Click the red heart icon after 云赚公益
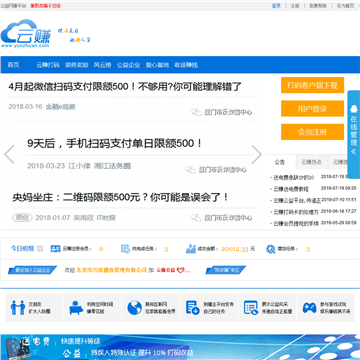The height and width of the screenshot is (360, 360). pyautogui.click(x=180, y=270)
